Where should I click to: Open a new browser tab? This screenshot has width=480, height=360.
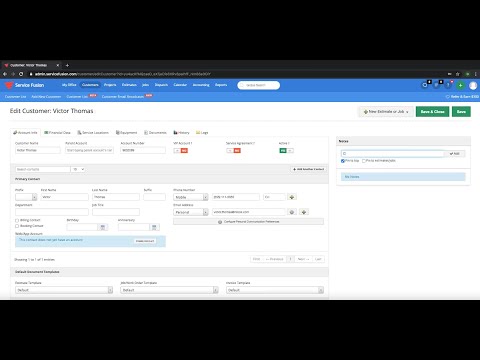[67, 65]
